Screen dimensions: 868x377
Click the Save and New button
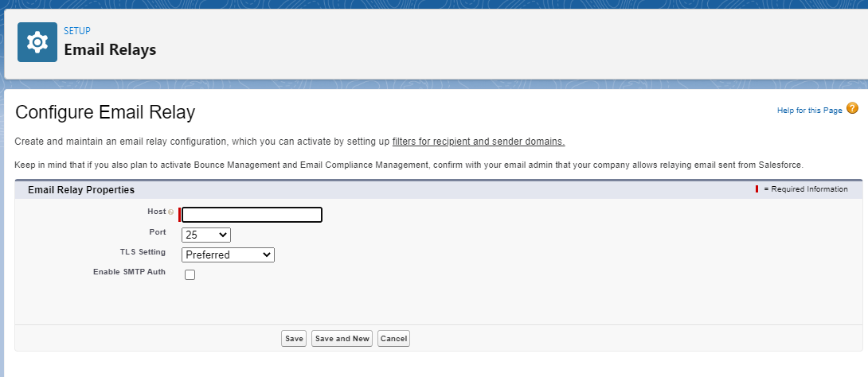click(342, 338)
